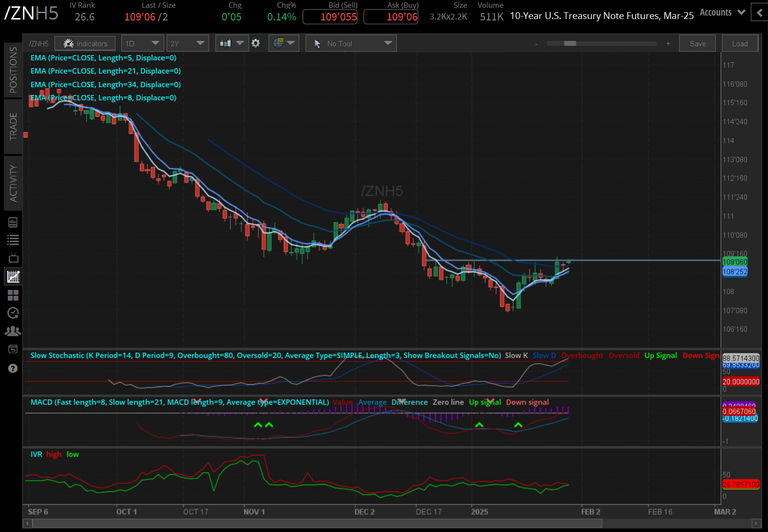The height and width of the screenshot is (532, 768).
Task: Click EMA Length=21 study label
Action: (105, 71)
